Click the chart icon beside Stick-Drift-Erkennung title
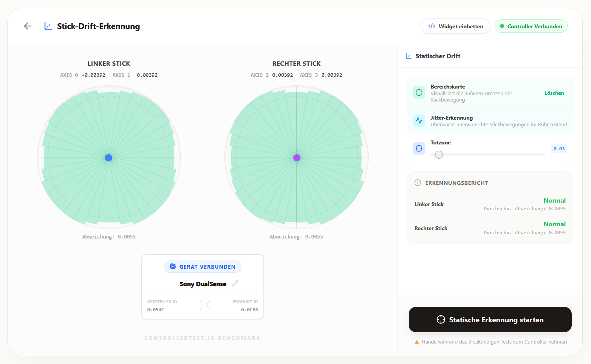591x364 pixels. click(48, 26)
